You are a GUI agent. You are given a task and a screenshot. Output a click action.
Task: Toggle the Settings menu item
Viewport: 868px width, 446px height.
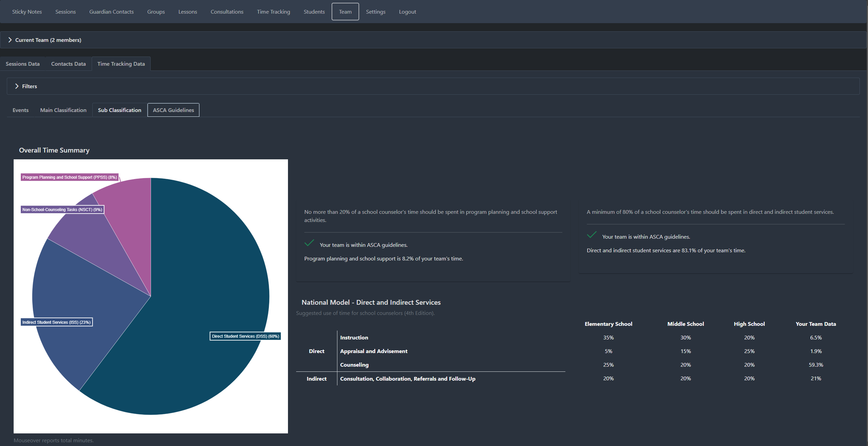pyautogui.click(x=375, y=11)
